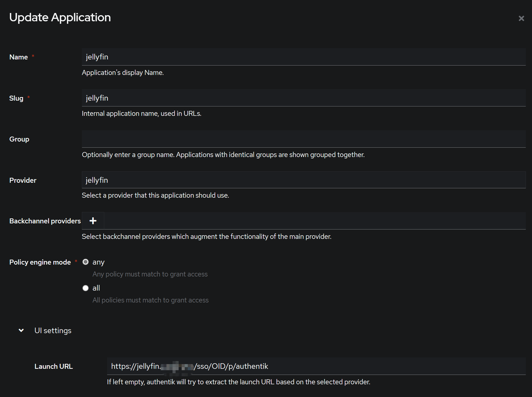
Task: Click into the Name input field
Action: tap(303, 57)
